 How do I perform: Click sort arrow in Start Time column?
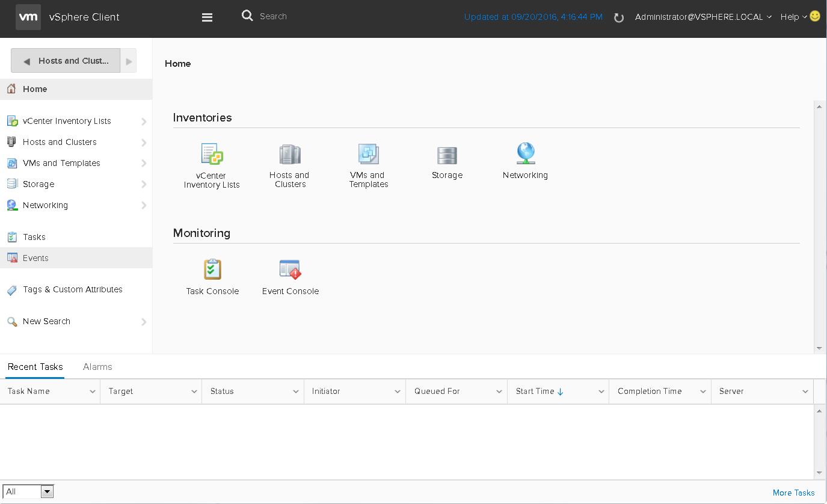pos(561,392)
